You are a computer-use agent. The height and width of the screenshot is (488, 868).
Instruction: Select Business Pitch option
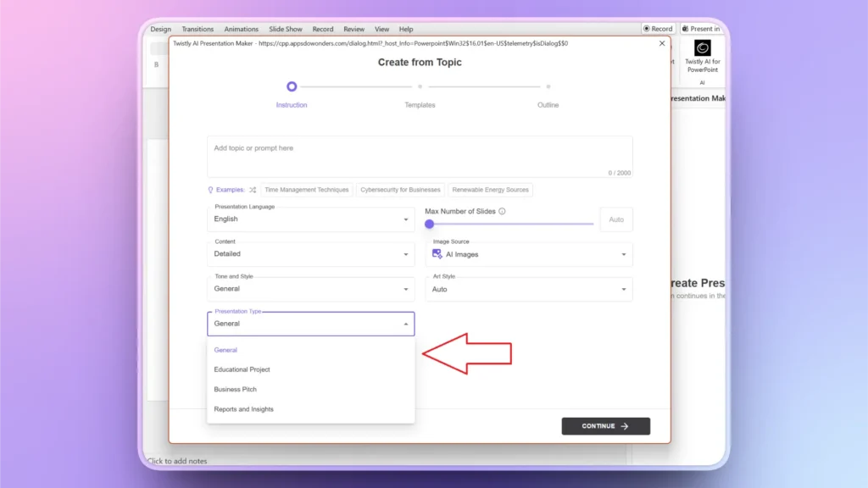tap(310, 390)
